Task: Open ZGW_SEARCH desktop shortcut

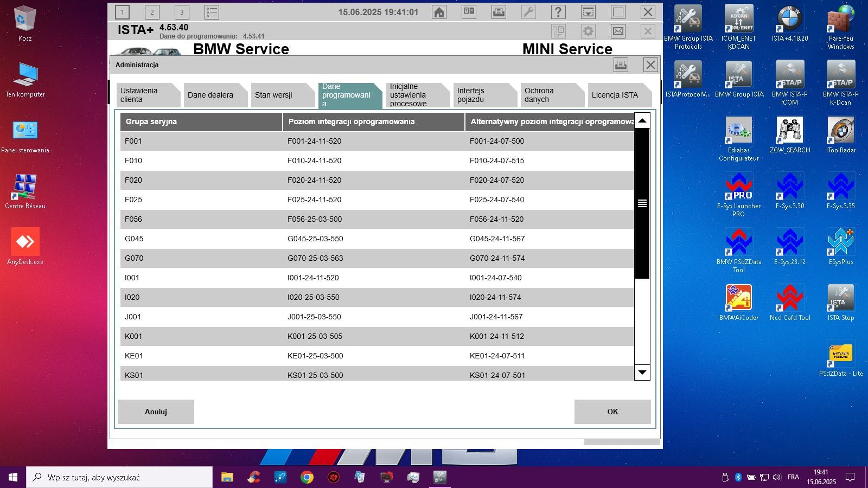Action: [790, 136]
